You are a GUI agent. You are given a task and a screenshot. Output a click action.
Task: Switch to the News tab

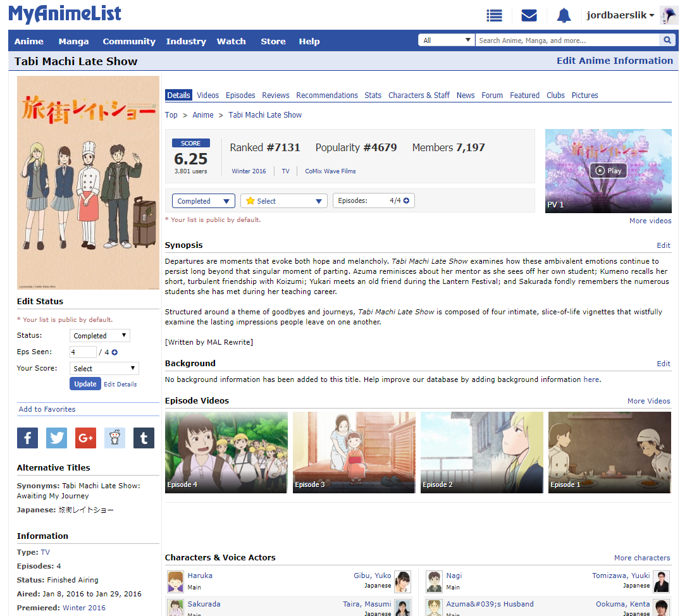tap(466, 95)
